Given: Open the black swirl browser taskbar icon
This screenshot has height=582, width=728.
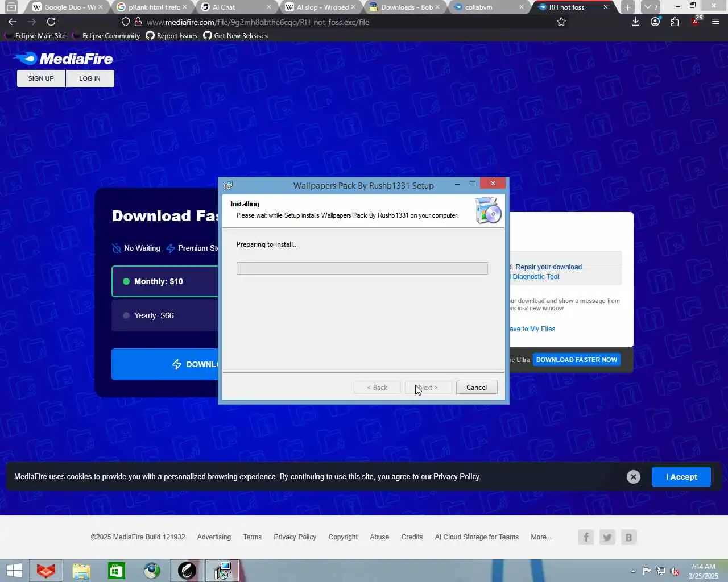Looking at the screenshot, I should point(187,571).
